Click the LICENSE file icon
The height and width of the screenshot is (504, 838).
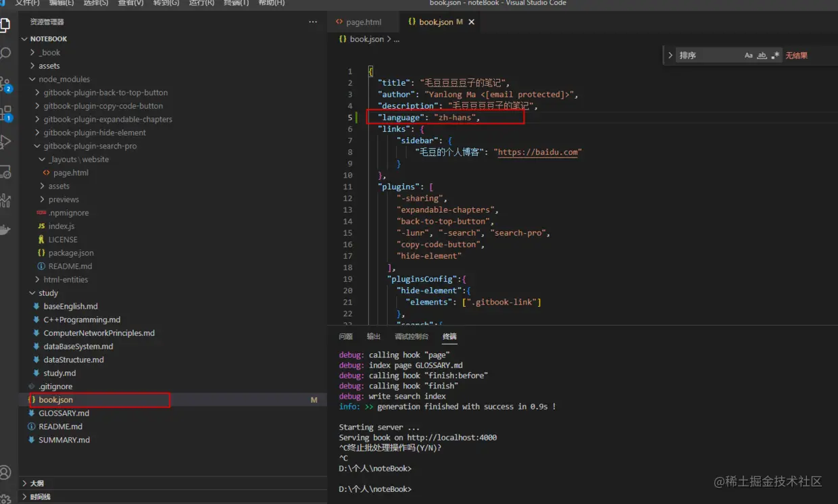[41, 240]
